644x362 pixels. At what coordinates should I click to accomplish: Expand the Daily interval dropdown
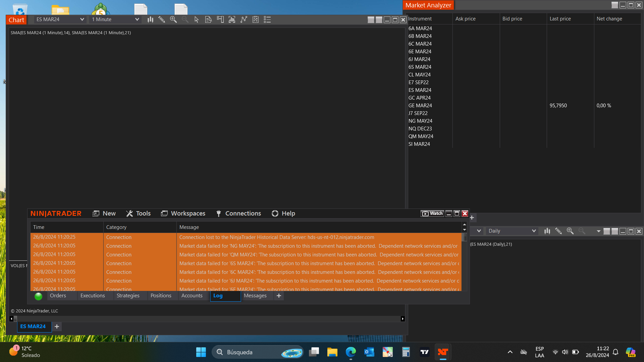tap(534, 231)
